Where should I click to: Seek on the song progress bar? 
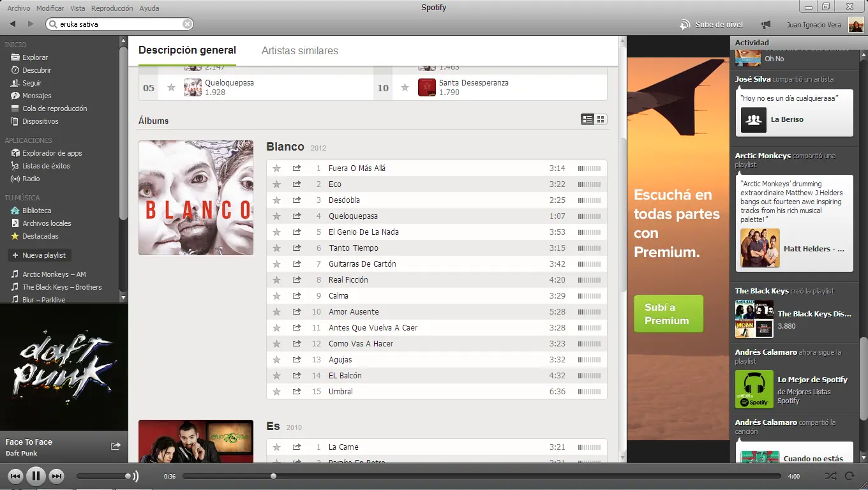[481, 476]
